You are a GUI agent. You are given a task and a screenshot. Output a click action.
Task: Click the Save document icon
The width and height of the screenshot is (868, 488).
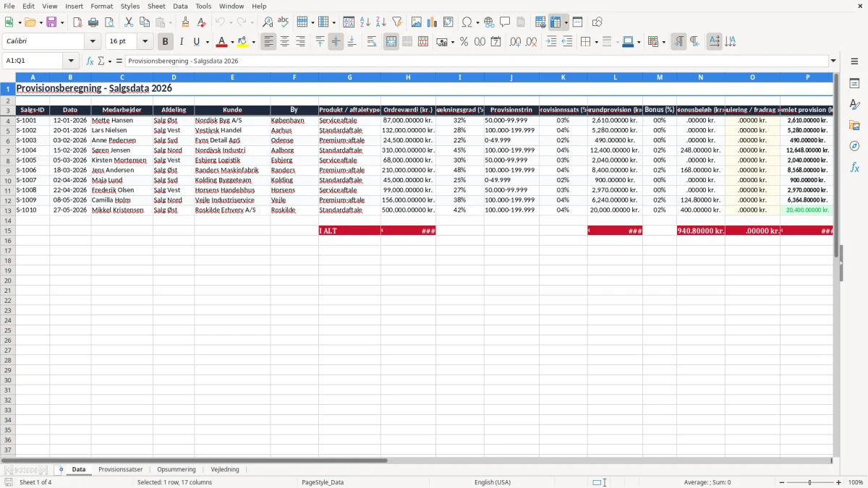pyautogui.click(x=51, y=22)
